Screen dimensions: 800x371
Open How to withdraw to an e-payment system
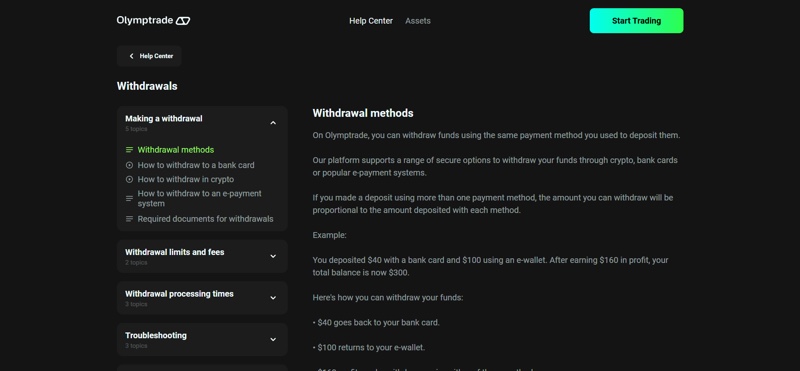(199, 199)
